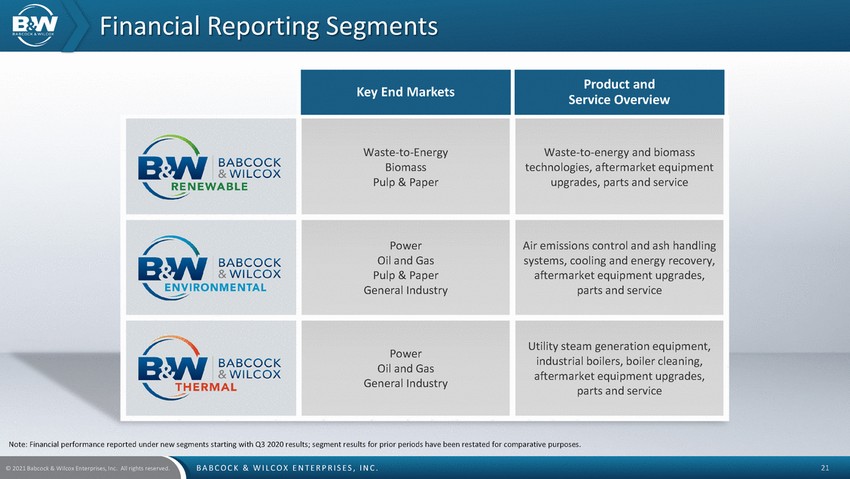
Task: Click the 'Key End Markets' column header
Action: [405, 92]
